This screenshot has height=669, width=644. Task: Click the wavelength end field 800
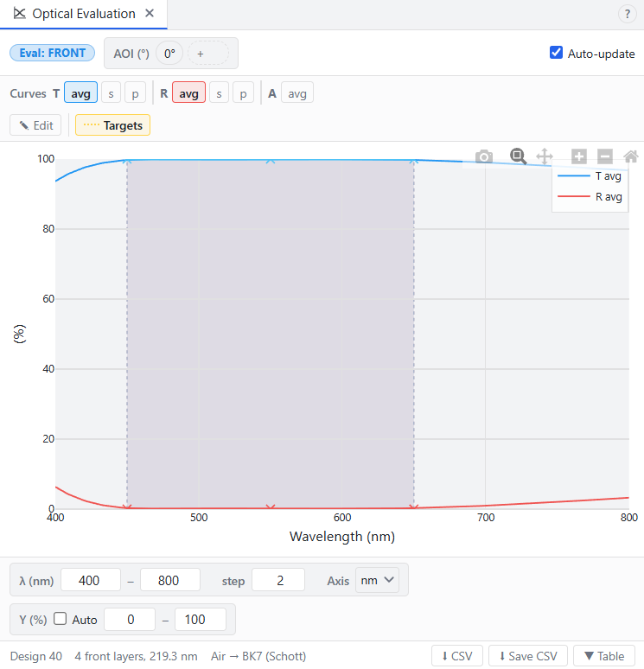click(x=169, y=580)
